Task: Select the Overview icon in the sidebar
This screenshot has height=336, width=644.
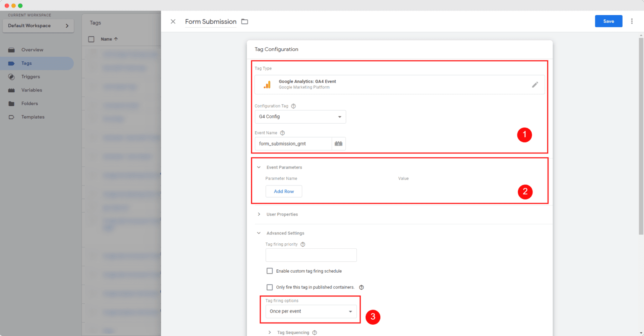Action: coord(13,49)
